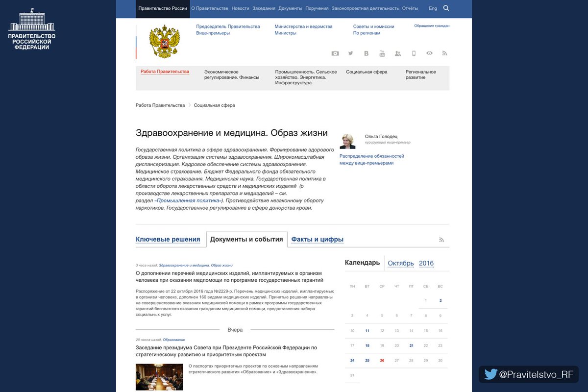Open О Правительстве menu item

tap(210, 8)
